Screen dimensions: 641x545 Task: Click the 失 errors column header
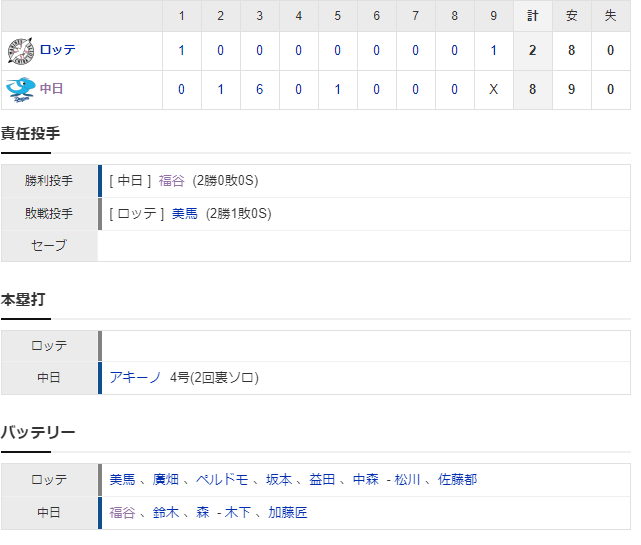[611, 16]
